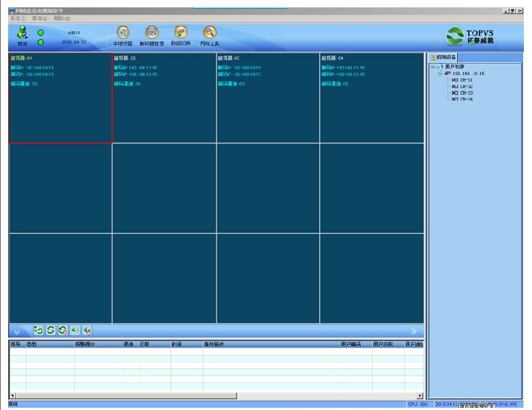The image size is (532, 410).
Task: Open the 帮助 menu
Action: (x=62, y=18)
